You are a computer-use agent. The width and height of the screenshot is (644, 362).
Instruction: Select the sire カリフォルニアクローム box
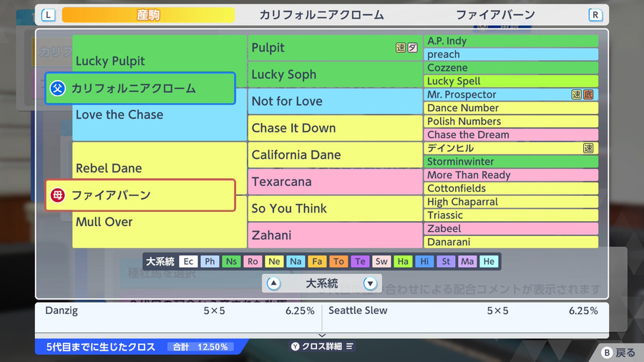click(x=140, y=88)
